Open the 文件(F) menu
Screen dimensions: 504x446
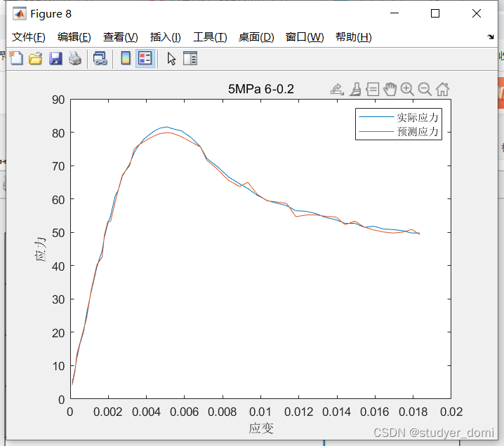click(x=28, y=37)
